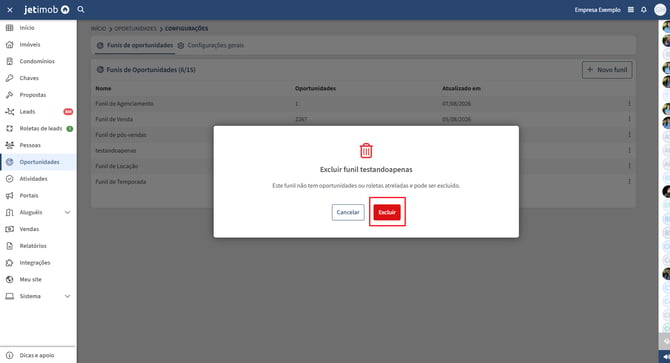Click the Oportunidades sidebar icon
670x363 pixels.
coord(9,162)
